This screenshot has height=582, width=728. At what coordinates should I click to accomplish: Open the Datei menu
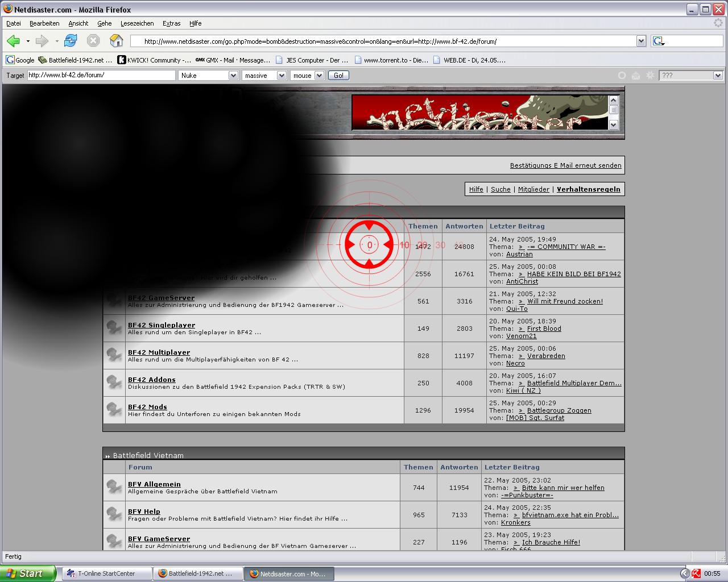pyautogui.click(x=13, y=23)
